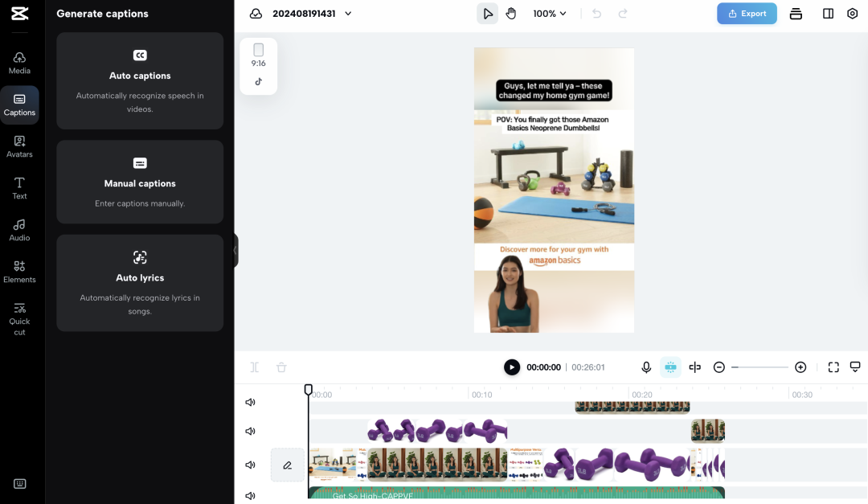Redo the last action
Image resolution: width=868 pixels, height=504 pixels.
pyautogui.click(x=623, y=14)
